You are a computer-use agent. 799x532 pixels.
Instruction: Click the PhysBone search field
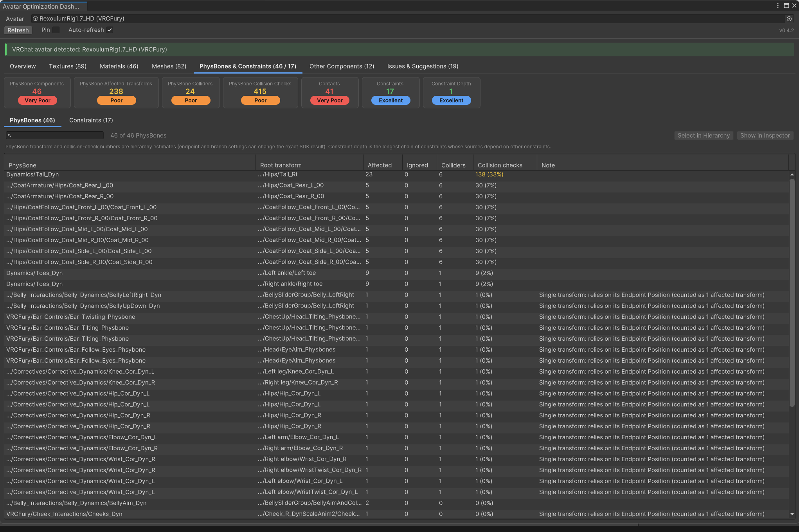point(55,135)
